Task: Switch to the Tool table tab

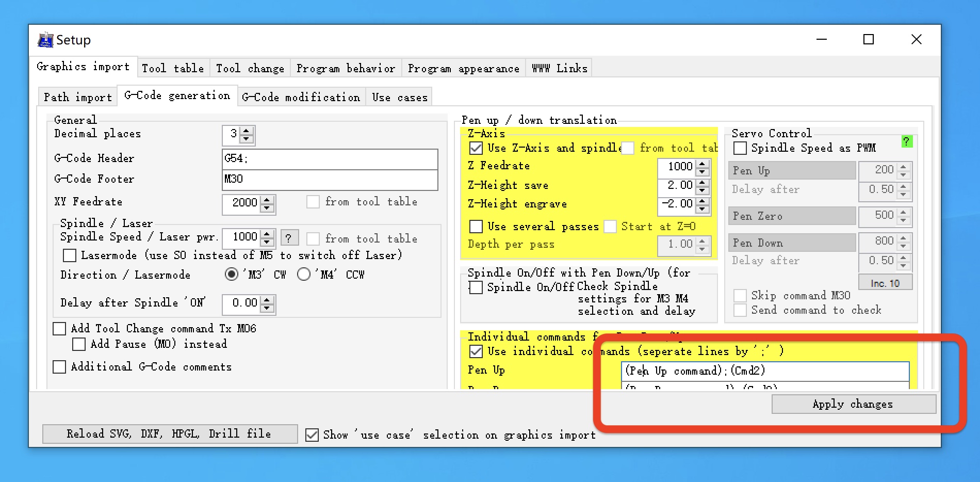Action: coord(173,68)
